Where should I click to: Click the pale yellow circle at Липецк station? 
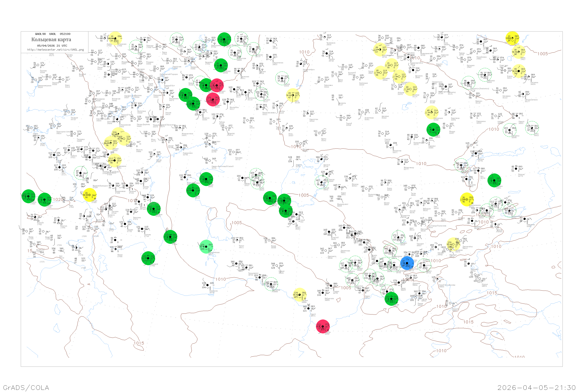[115, 38]
